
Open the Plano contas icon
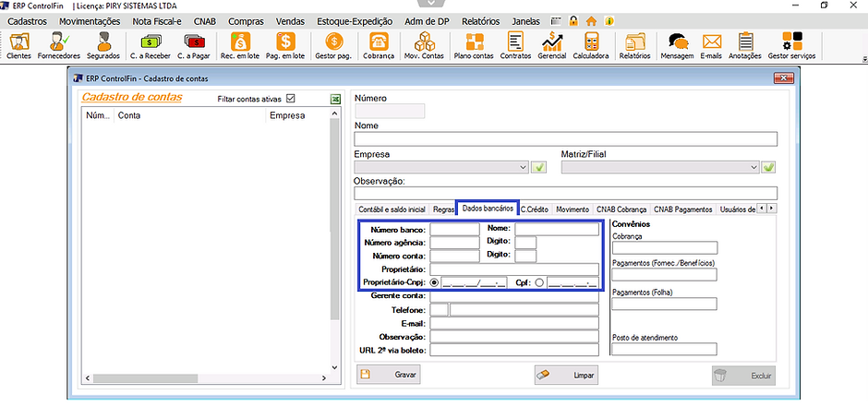[475, 46]
